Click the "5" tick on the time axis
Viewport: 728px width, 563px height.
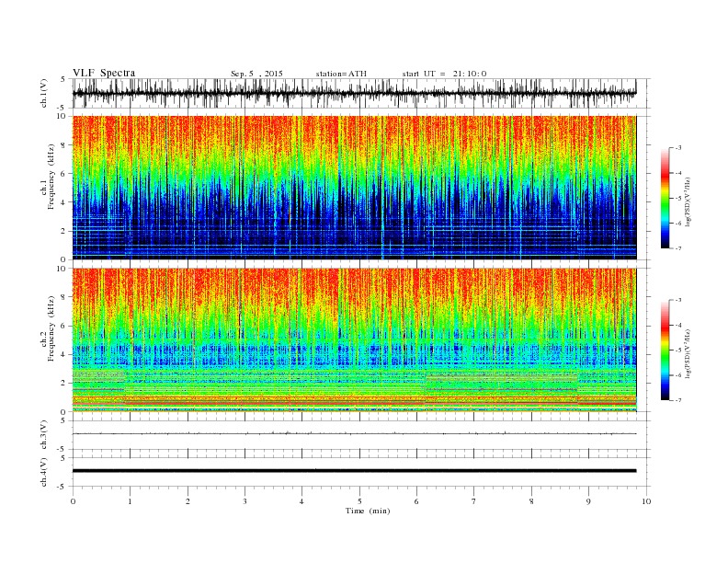pos(359,501)
